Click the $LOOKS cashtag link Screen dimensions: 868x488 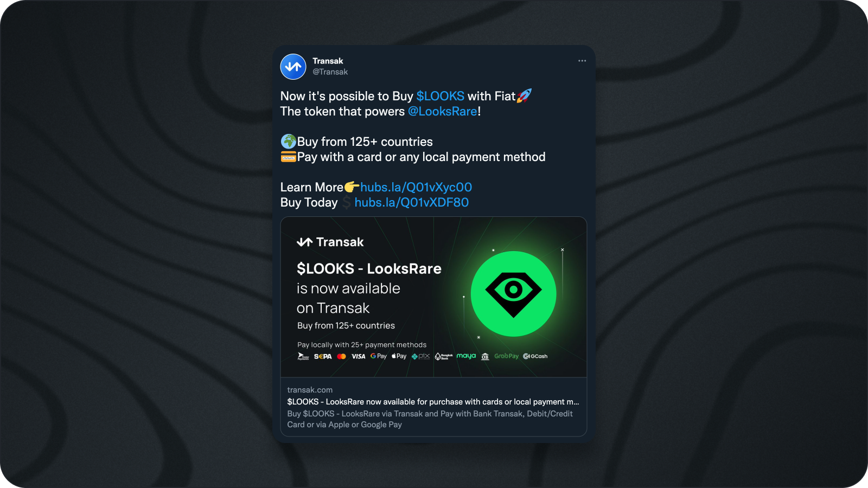(x=440, y=96)
